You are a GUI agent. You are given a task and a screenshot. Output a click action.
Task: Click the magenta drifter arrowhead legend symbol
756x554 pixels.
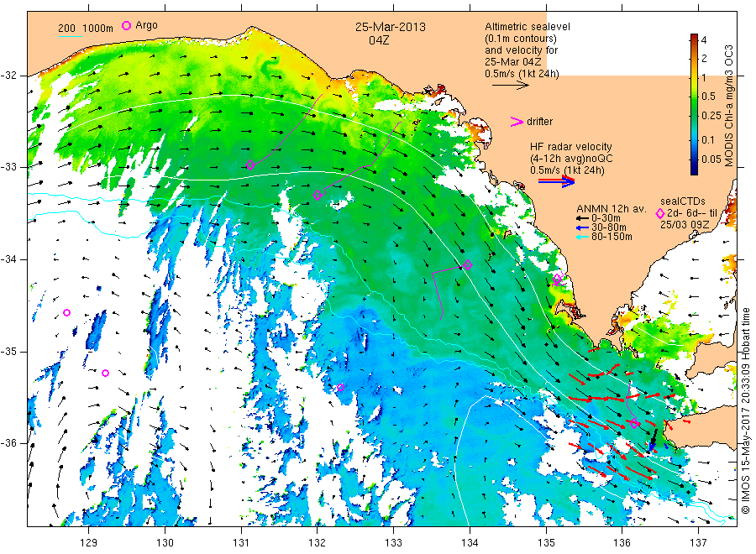coord(517,122)
